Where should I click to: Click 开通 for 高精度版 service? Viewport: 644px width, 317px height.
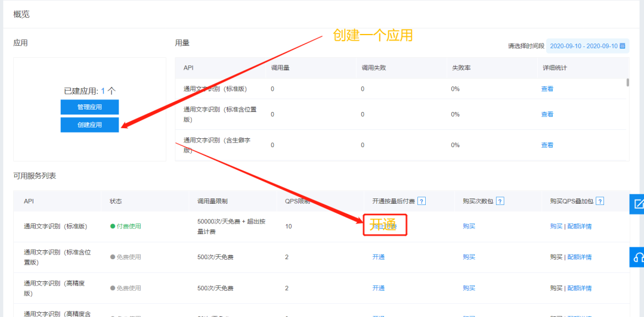tap(378, 288)
